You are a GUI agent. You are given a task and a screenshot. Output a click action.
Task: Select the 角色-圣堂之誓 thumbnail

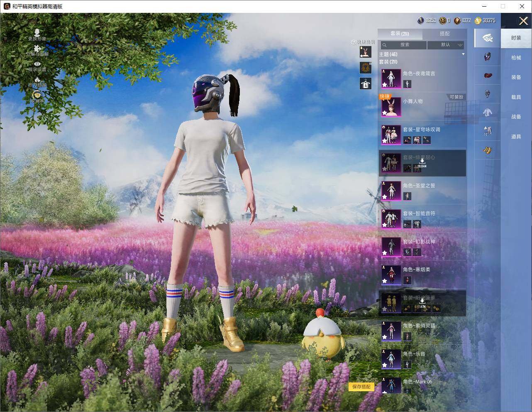click(x=391, y=191)
